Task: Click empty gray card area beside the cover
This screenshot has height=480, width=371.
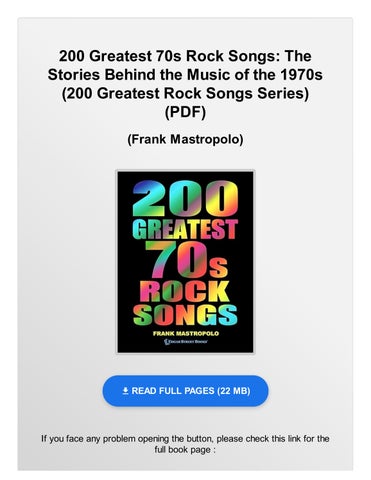Action: click(x=67, y=262)
